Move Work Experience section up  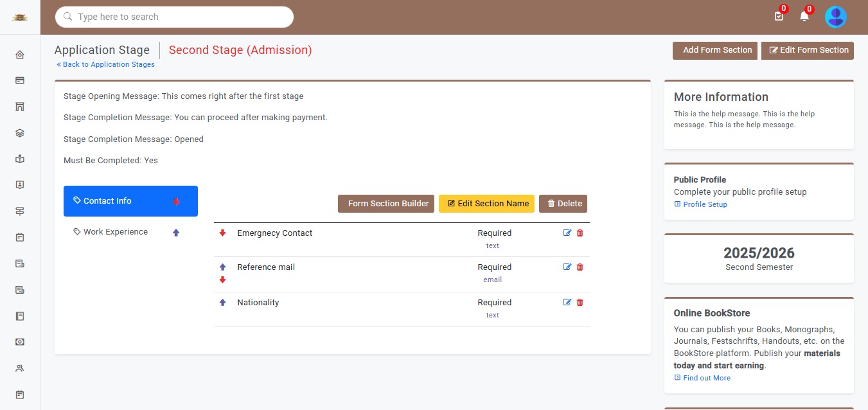coord(176,233)
